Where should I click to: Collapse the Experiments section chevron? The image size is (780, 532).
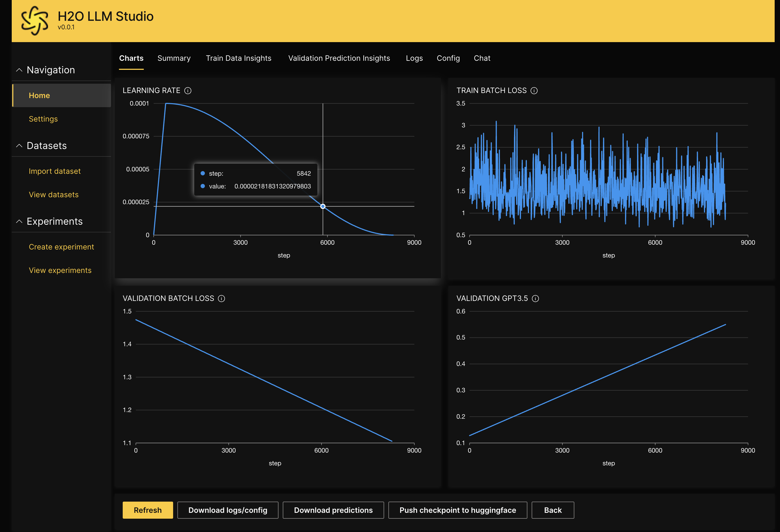tap(19, 221)
